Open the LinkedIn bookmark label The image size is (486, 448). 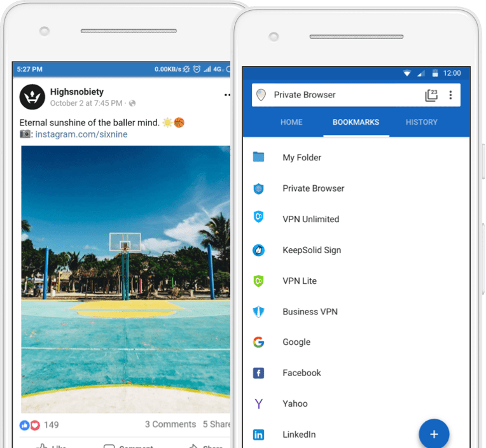point(299,435)
